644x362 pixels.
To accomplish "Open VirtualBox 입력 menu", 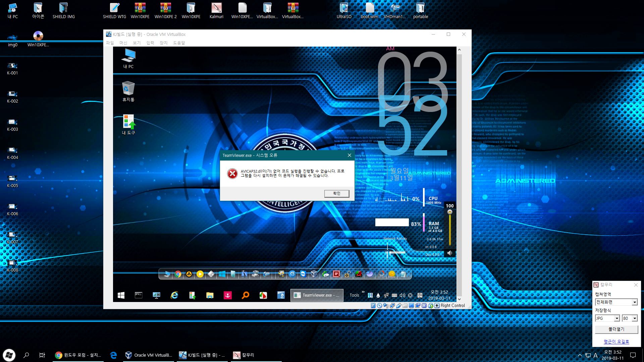I will (150, 43).
